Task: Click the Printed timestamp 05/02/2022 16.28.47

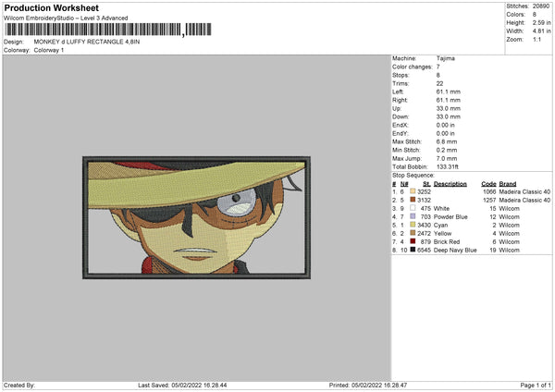Action: pyautogui.click(x=379, y=386)
